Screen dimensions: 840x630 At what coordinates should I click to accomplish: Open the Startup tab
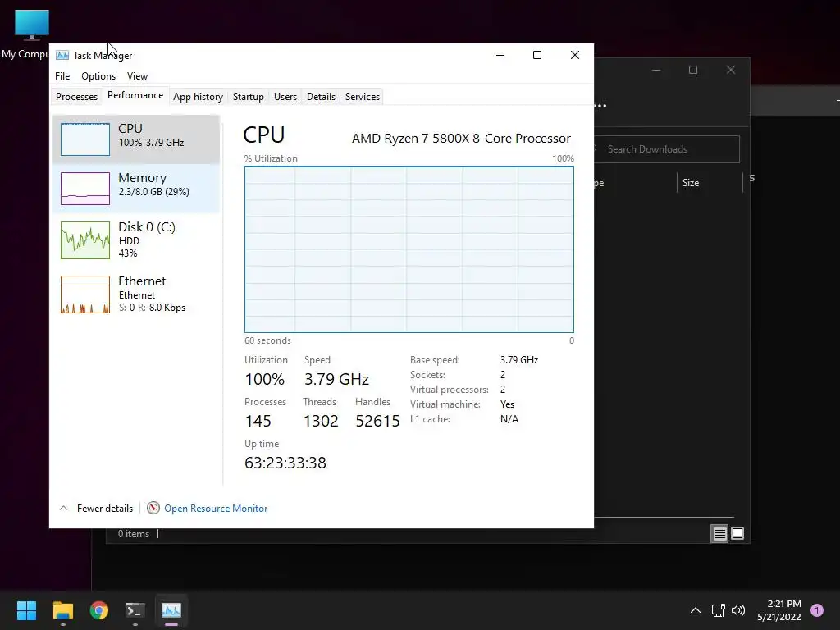pyautogui.click(x=248, y=97)
